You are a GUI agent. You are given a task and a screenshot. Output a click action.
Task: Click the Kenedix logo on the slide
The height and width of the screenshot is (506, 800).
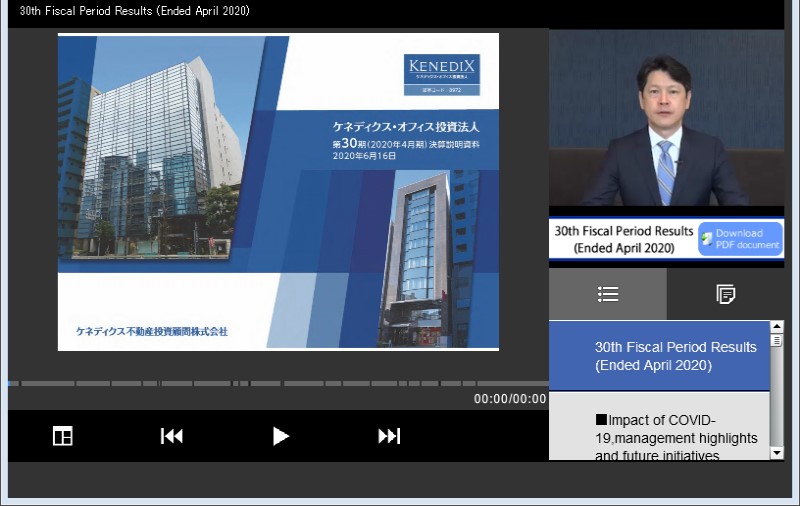(x=442, y=74)
